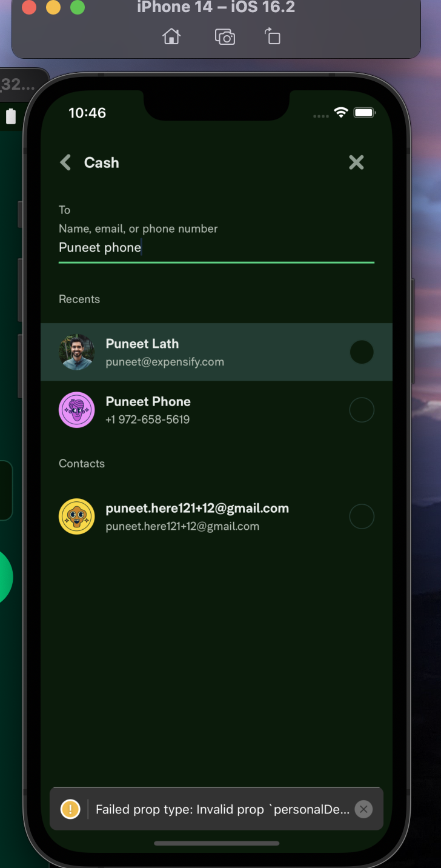This screenshot has width=441, height=868.
Task: Open the Failed prop type warning message
Action: (223, 810)
